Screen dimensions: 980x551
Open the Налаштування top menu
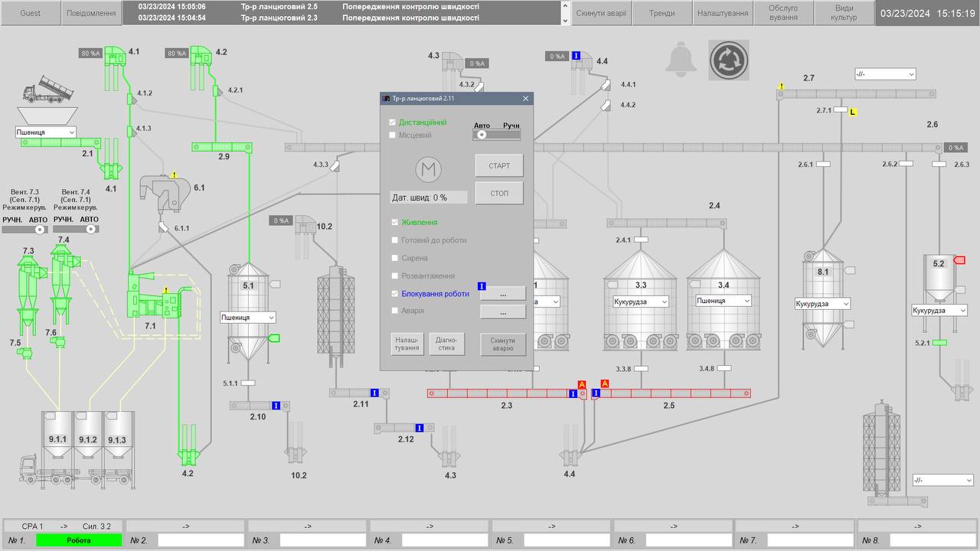pyautogui.click(x=723, y=13)
